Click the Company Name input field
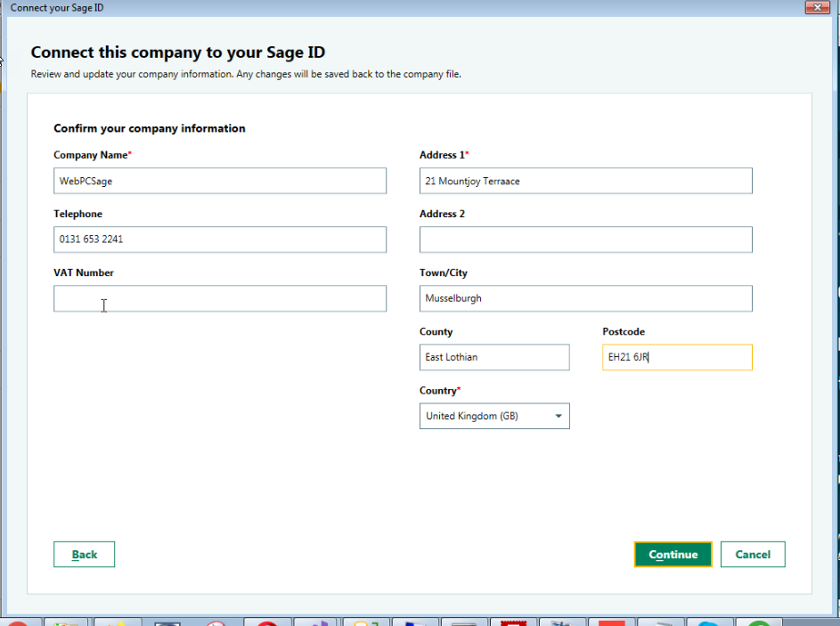The image size is (840, 626). point(220,181)
